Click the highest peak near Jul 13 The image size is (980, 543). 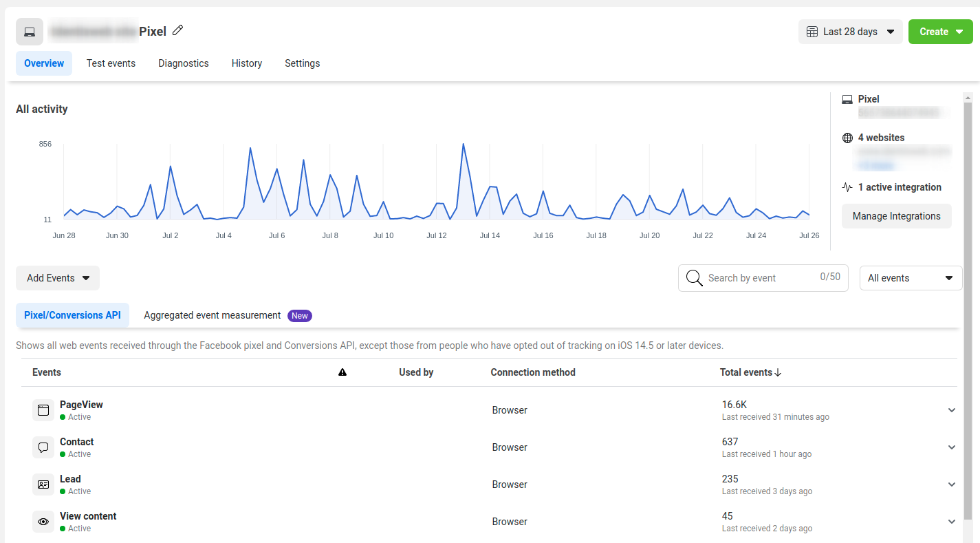[x=464, y=145]
